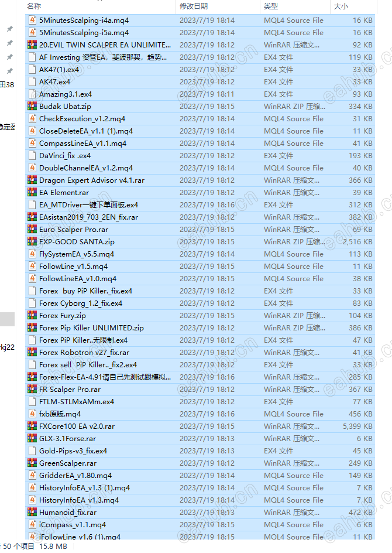Viewport: 392px width, 553px height.
Task: Click the GLX-3.1Forse.rar archive icon
Action: pyautogui.click(x=32, y=438)
